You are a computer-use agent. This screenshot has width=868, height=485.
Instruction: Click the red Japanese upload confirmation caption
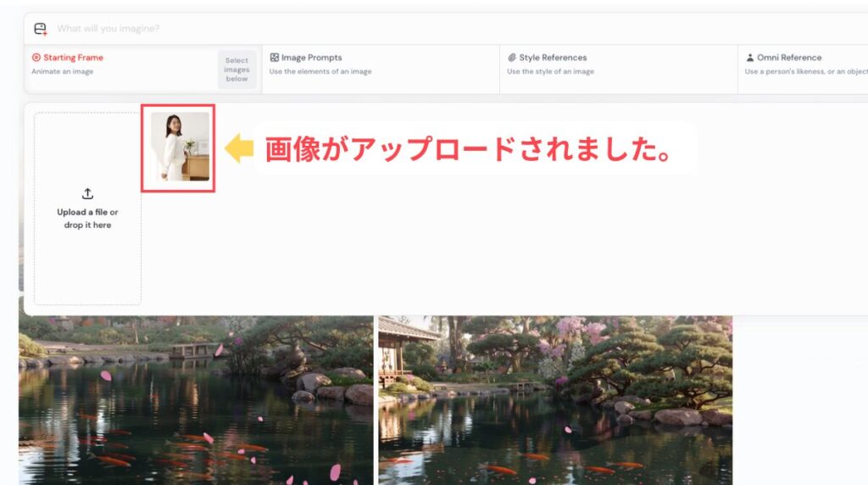pyautogui.click(x=468, y=149)
